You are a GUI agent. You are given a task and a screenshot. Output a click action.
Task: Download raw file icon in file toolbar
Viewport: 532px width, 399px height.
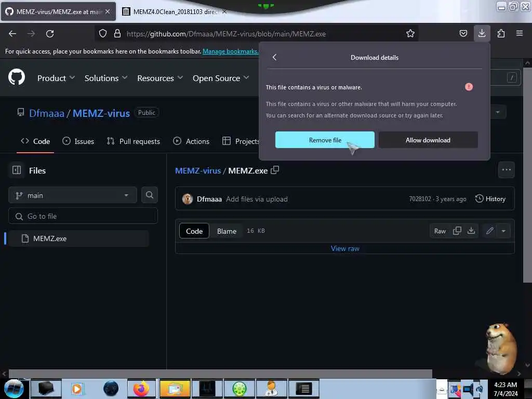pyautogui.click(x=471, y=231)
